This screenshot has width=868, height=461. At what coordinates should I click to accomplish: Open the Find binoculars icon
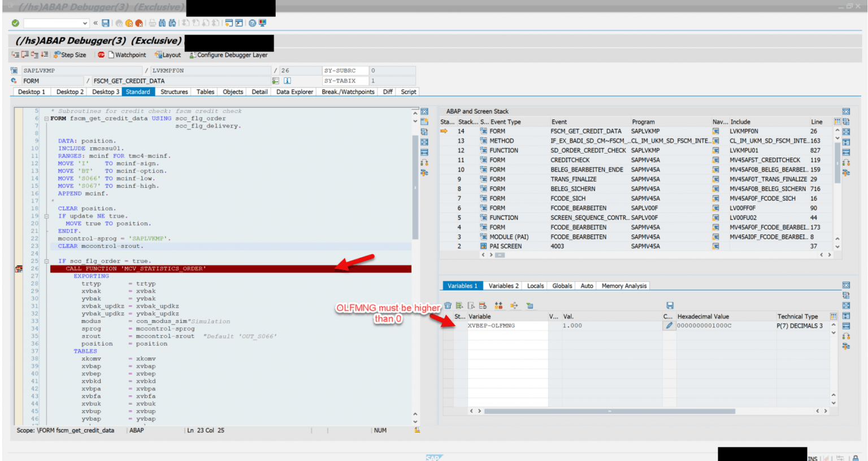pos(162,23)
